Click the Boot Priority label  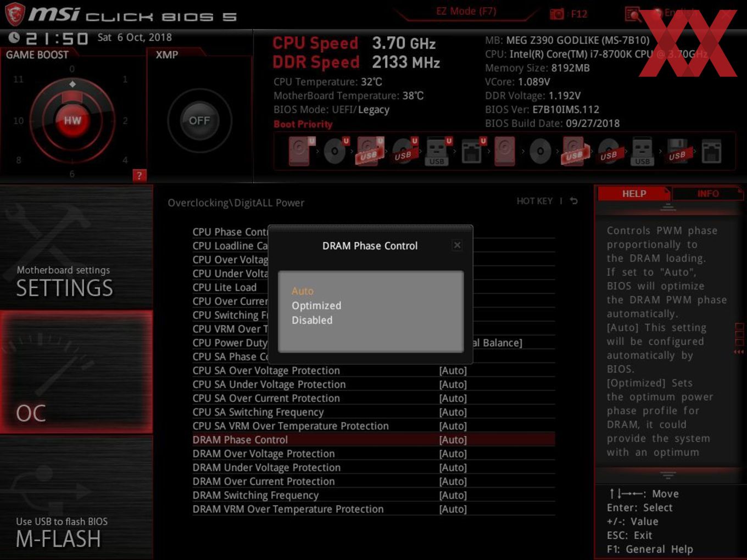303,124
